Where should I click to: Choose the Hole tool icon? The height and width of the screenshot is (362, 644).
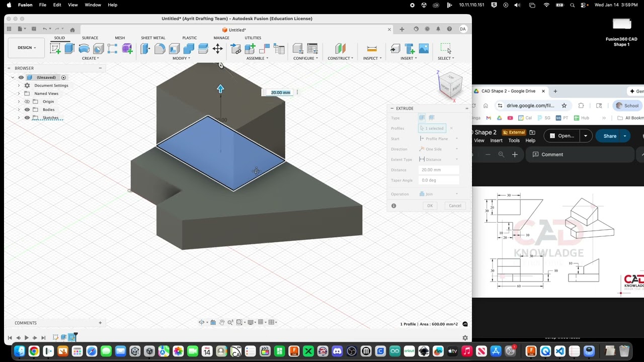click(98, 48)
